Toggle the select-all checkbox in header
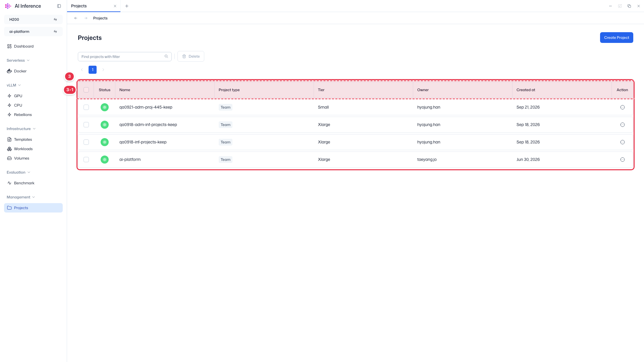644x362 pixels. coord(86,90)
